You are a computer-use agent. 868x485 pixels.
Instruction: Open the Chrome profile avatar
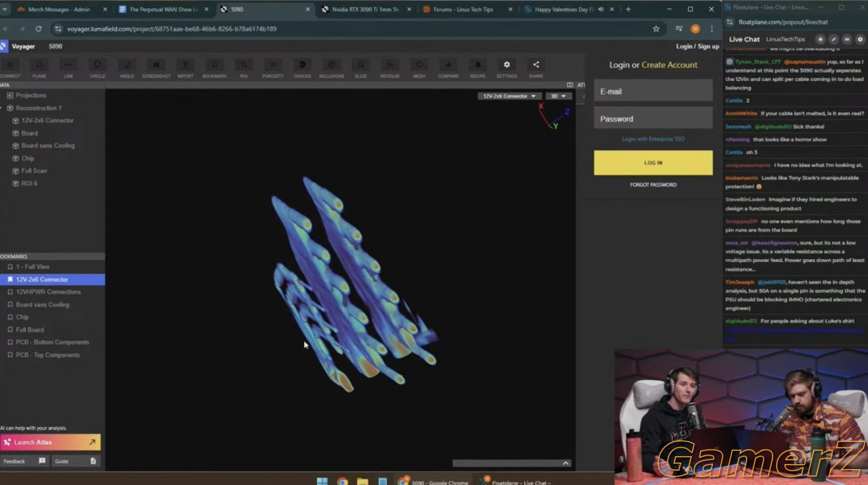pyautogui.click(x=695, y=29)
